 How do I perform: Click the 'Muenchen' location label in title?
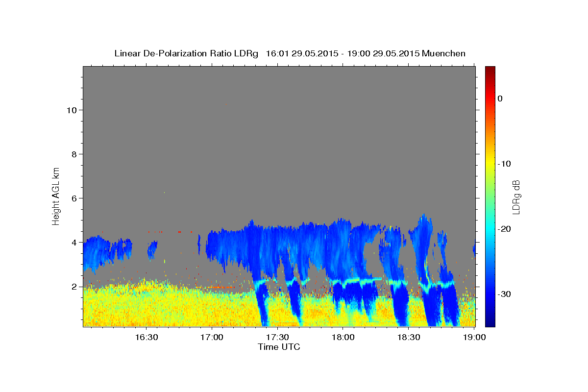click(443, 53)
